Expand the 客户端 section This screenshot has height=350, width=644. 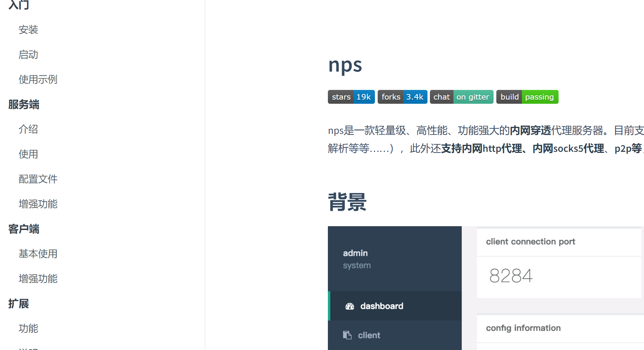tap(24, 229)
